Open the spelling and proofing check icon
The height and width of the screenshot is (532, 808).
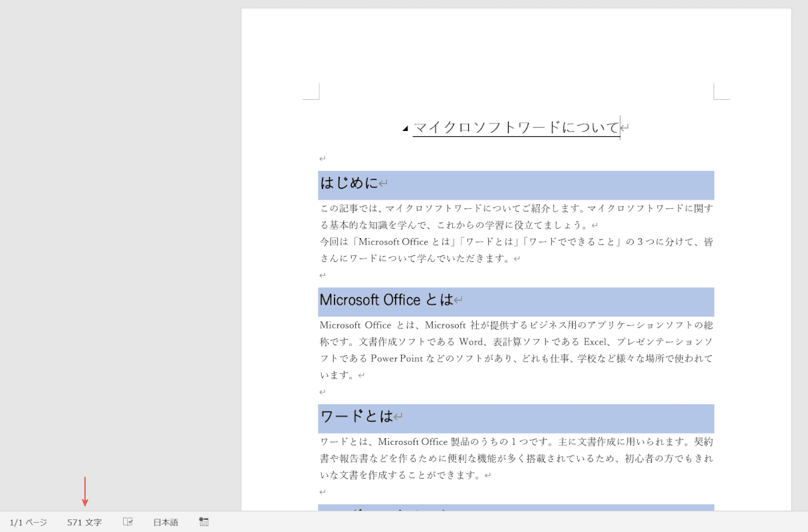coord(128,522)
